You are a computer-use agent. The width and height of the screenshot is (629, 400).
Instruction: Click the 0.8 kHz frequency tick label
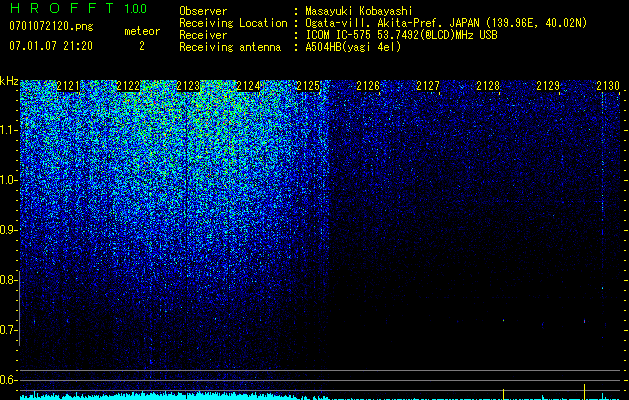[x=8, y=280]
